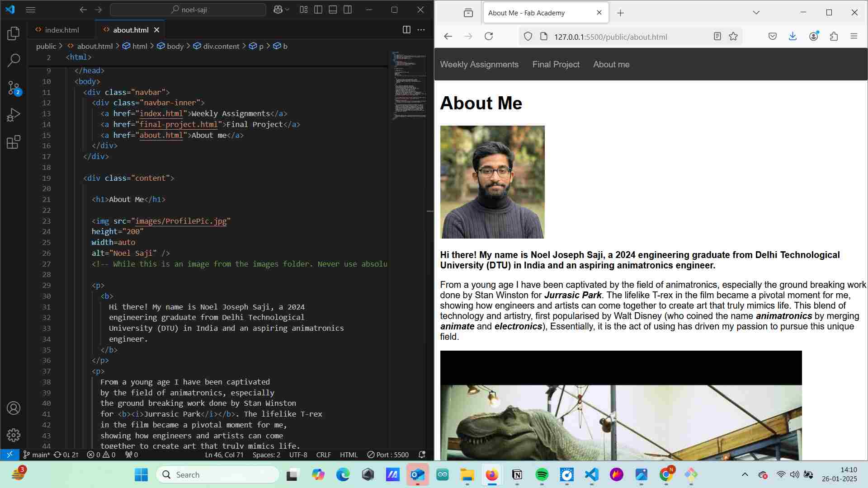868x488 pixels.
Task: Open the Copilot chat icon in title bar
Action: pyautogui.click(x=278, y=9)
